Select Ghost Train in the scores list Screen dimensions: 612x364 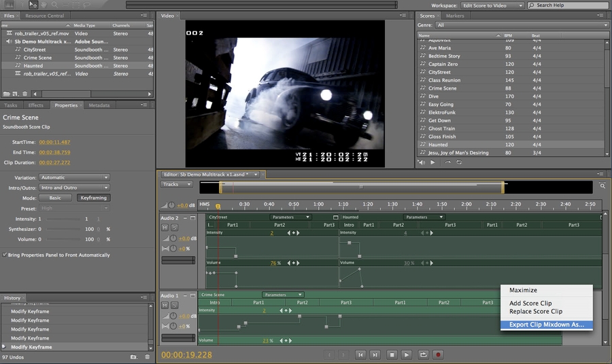(441, 128)
